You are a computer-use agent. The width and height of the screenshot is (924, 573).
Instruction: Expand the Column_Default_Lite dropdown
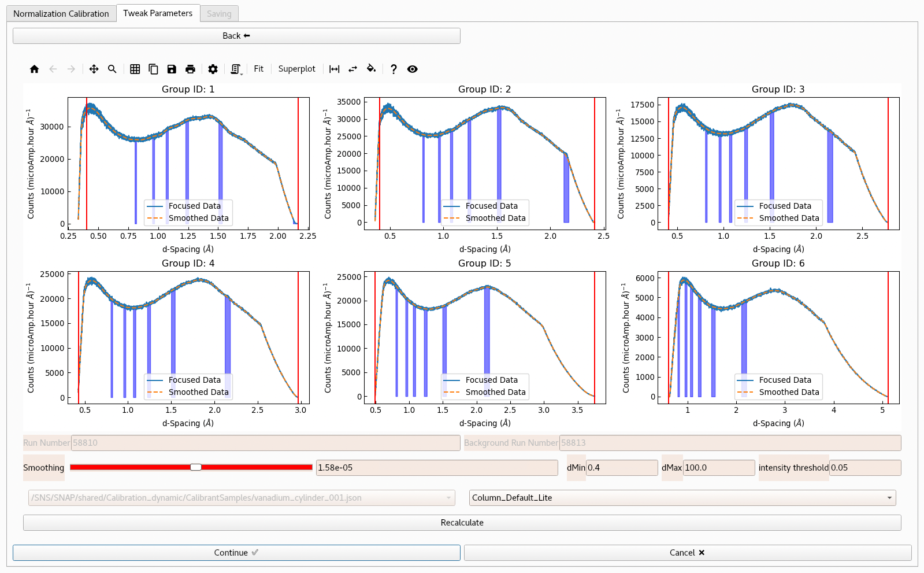682,498
